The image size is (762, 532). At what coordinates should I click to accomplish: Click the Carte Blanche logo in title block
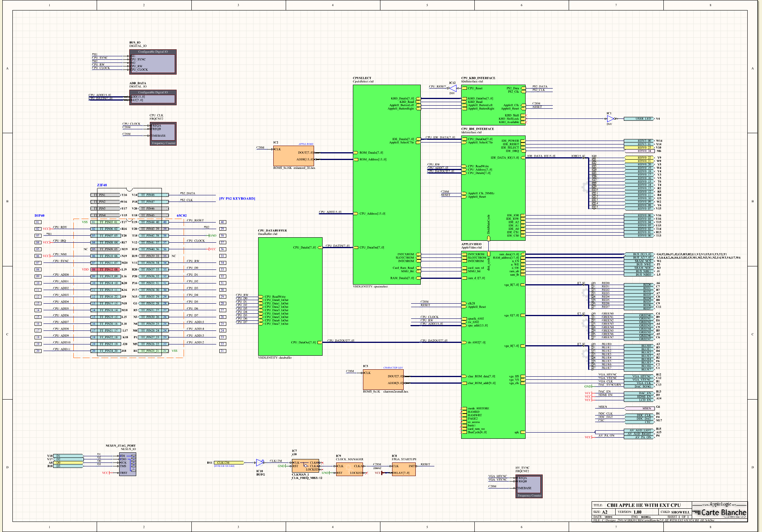click(x=720, y=513)
